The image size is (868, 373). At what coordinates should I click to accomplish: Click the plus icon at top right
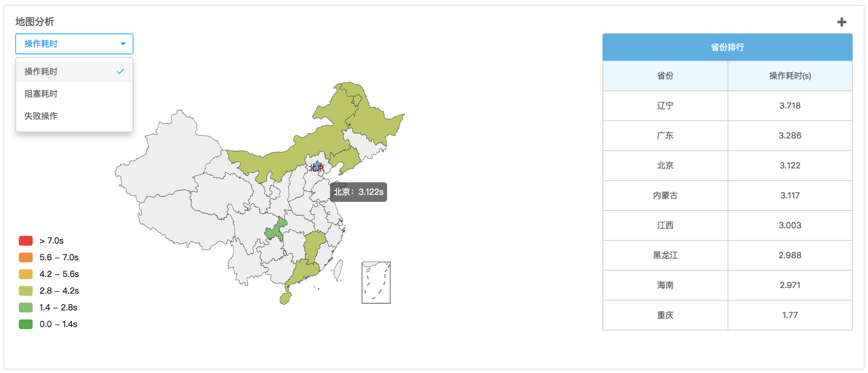(841, 22)
